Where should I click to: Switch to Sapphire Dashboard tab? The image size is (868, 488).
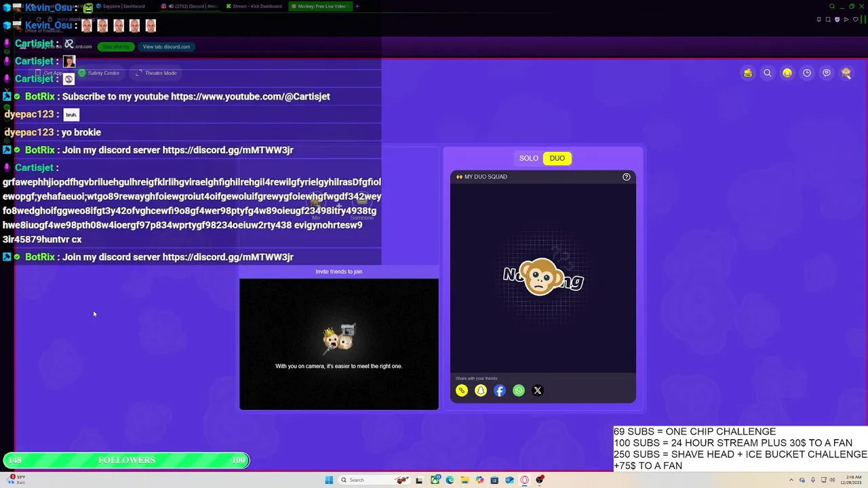pyautogui.click(x=120, y=6)
